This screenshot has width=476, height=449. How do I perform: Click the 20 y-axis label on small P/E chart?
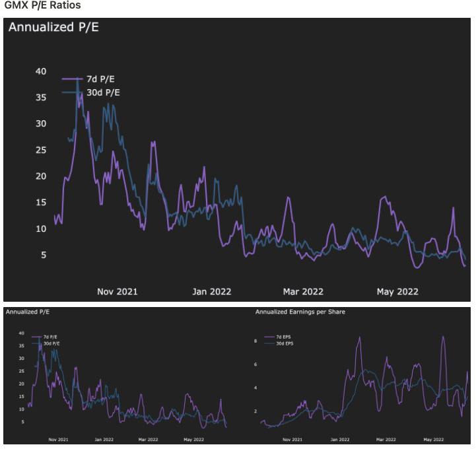(x=21, y=384)
